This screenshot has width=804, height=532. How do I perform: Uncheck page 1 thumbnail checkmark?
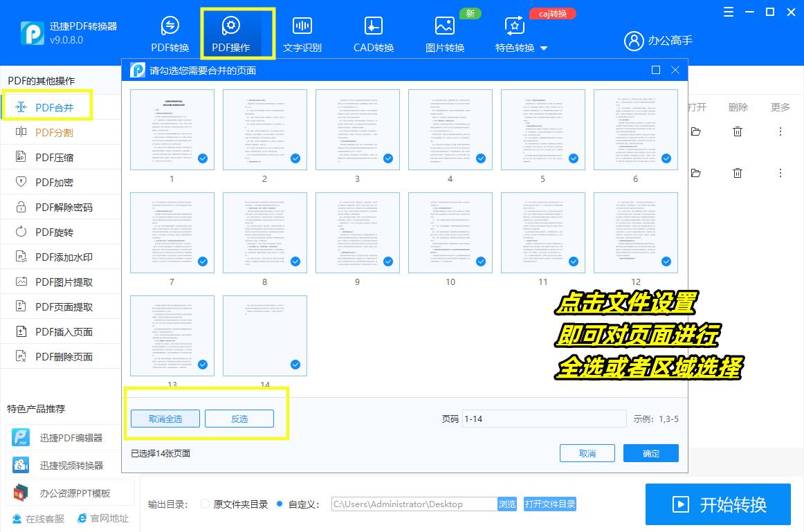tap(203, 158)
